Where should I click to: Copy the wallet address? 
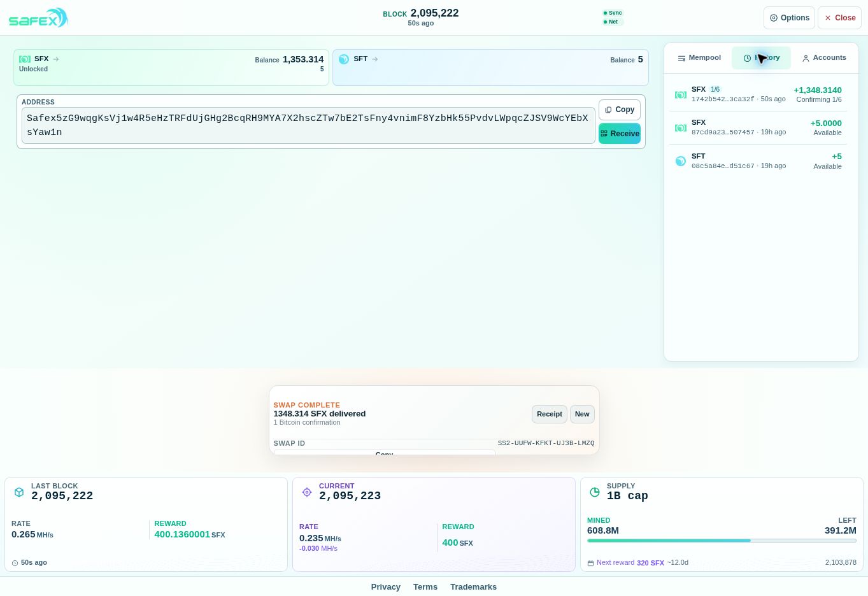(620, 110)
